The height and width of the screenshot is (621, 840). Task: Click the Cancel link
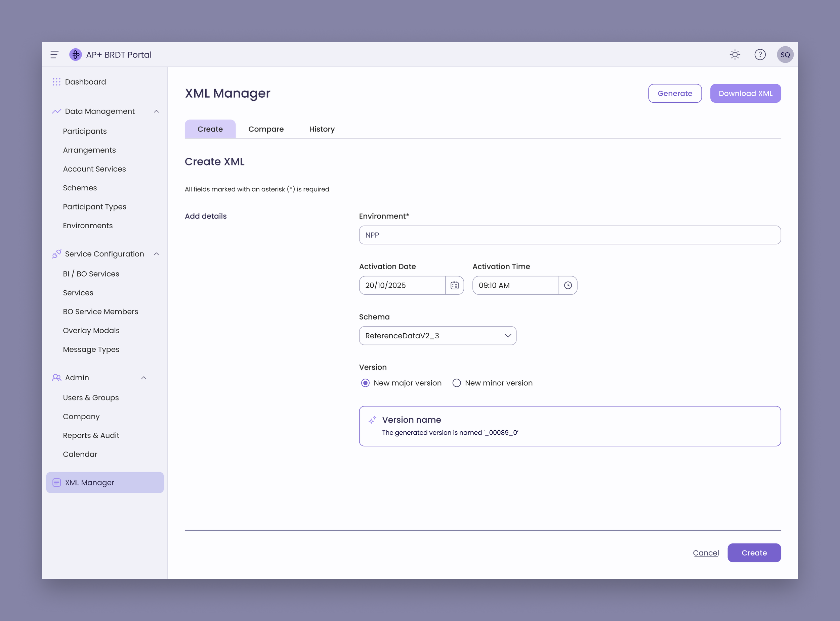[706, 553]
